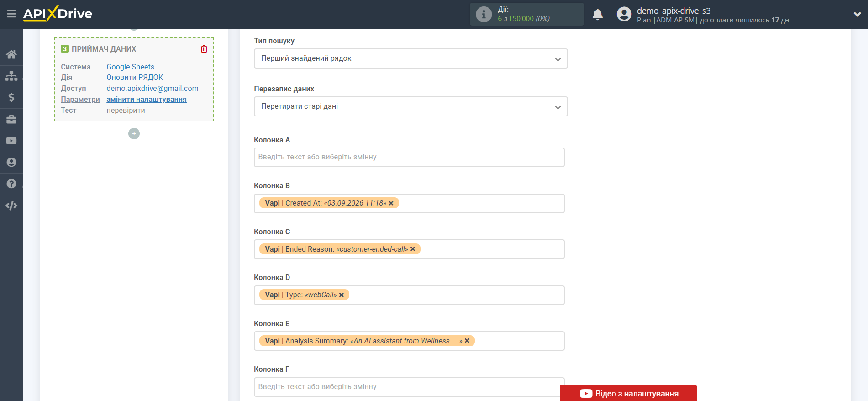Click the actions info icon
Screen dimensions: 868x401
tap(484, 14)
